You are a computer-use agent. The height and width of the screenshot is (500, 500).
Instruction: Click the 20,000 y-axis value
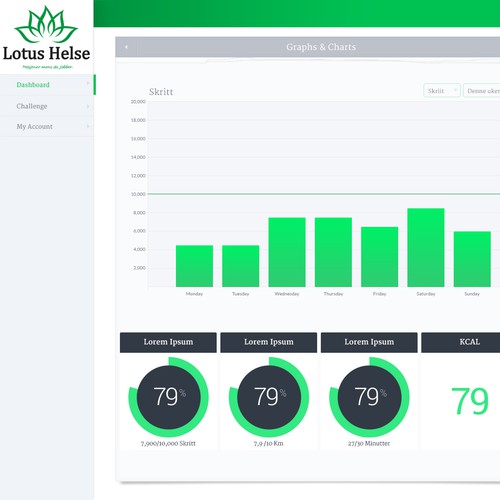pyautogui.click(x=138, y=101)
